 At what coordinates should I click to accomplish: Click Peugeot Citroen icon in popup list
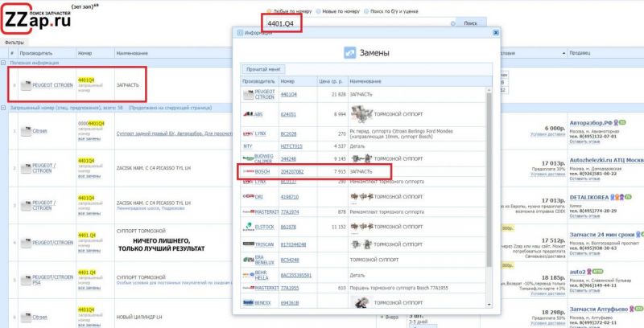tap(248, 95)
